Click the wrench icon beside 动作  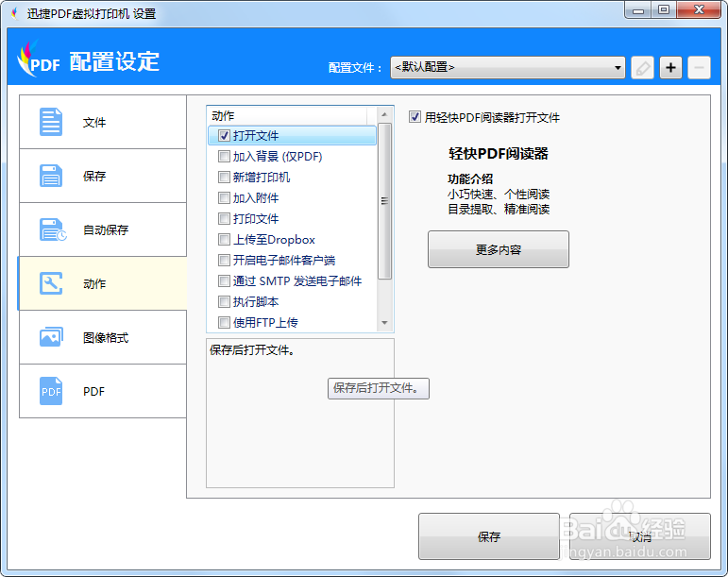(51, 283)
